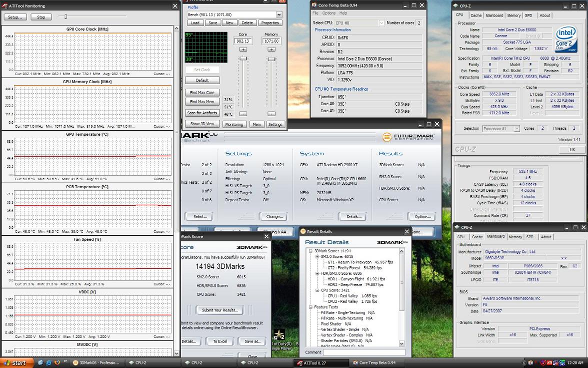Click the Futuremark Corporation logo in 3DMark06

[x=408, y=137]
